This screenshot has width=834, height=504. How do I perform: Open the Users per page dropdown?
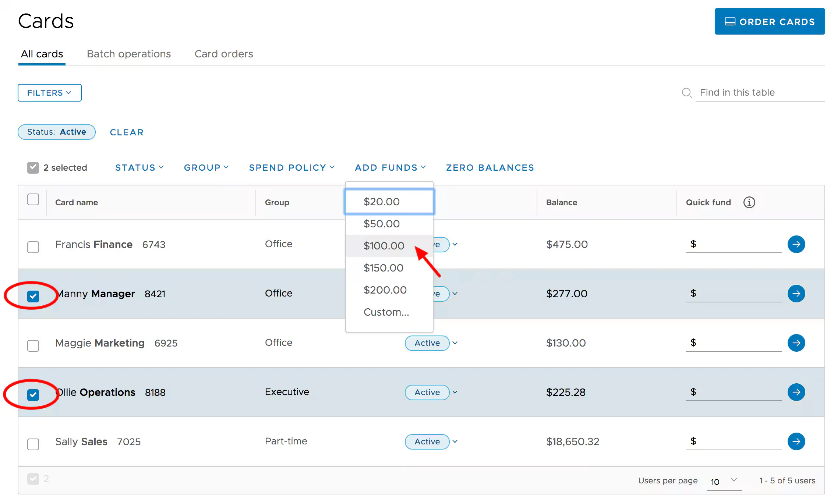coord(724,481)
